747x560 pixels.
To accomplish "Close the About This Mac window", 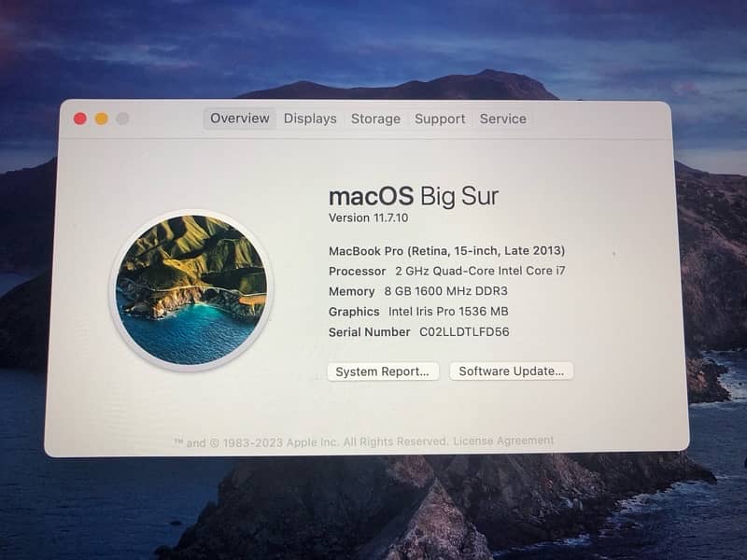I will (x=80, y=119).
